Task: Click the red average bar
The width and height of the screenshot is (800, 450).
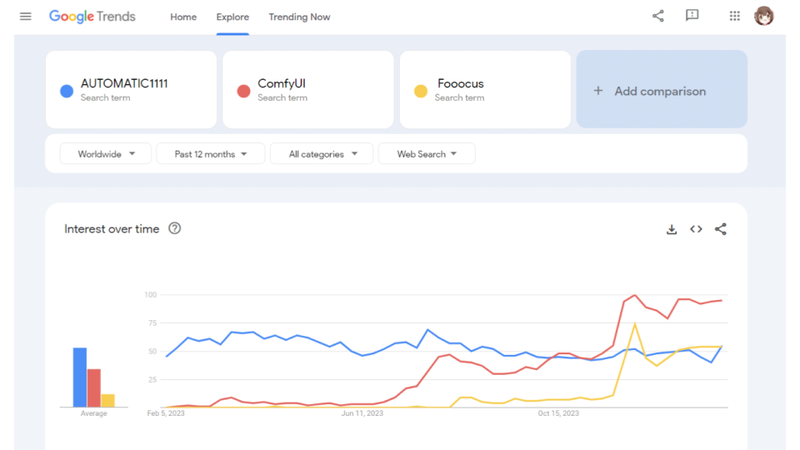Action: pos(94,388)
